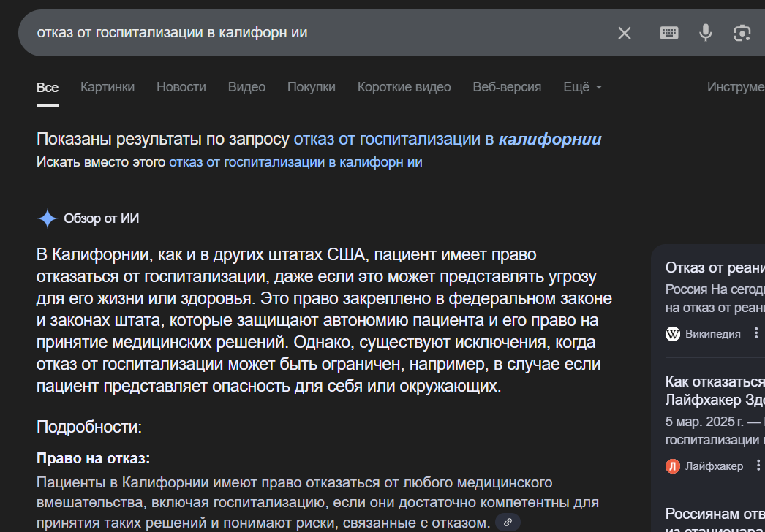Open options menu for Лайфхакер result
The height and width of the screenshot is (532, 765).
758,465
